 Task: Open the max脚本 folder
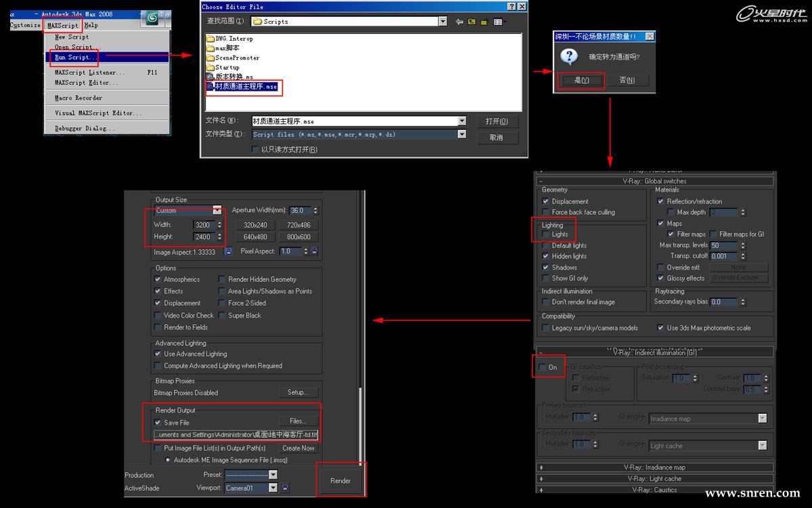point(223,49)
